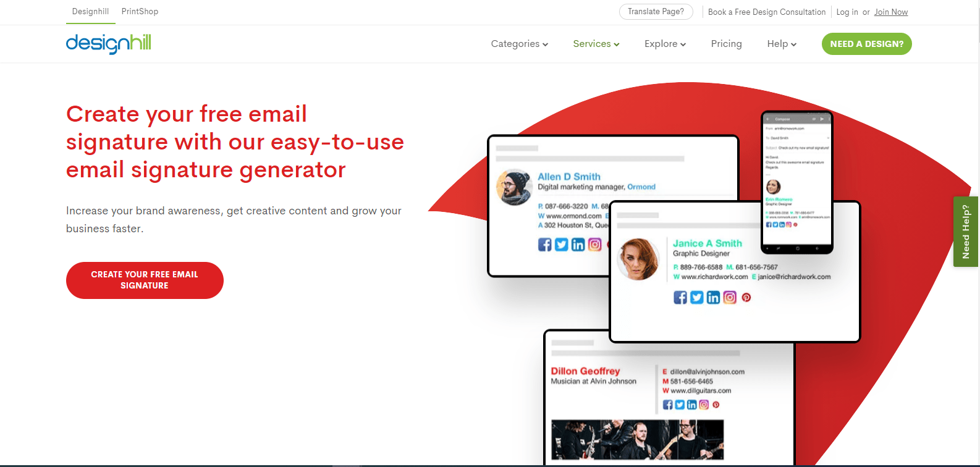Click Book a Free Design Consultation
980x467 pixels.
(x=767, y=12)
